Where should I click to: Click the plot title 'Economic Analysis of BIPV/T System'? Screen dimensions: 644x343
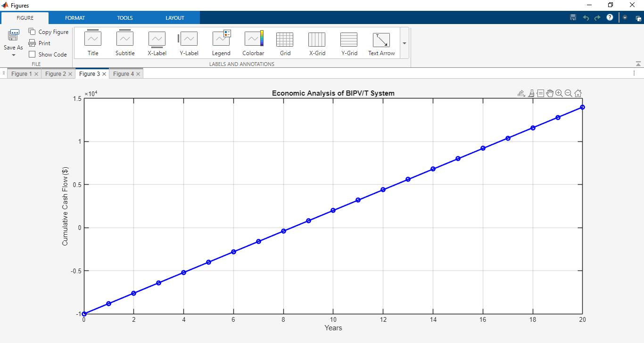(333, 93)
